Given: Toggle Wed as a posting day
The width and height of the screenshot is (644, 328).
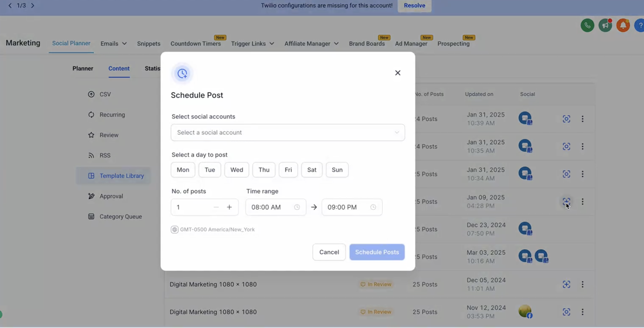Looking at the screenshot, I should pos(236,170).
